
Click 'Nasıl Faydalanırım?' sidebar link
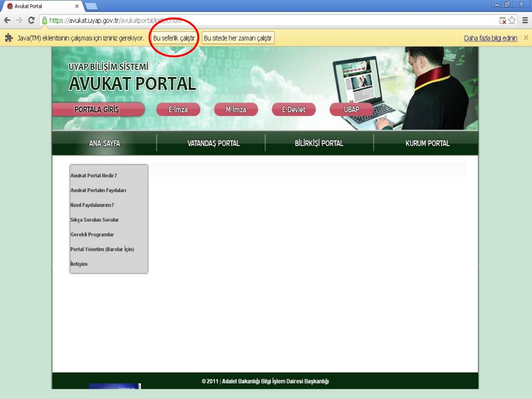click(92, 205)
